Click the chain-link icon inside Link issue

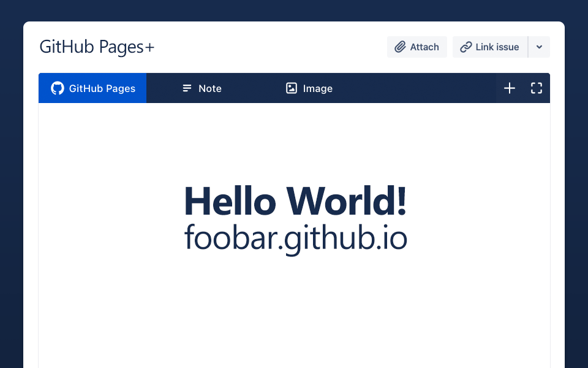[466, 47]
